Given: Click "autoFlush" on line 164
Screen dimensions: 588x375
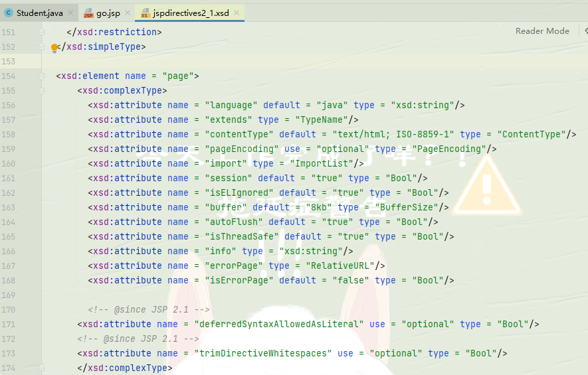Looking at the screenshot, I should [234, 222].
